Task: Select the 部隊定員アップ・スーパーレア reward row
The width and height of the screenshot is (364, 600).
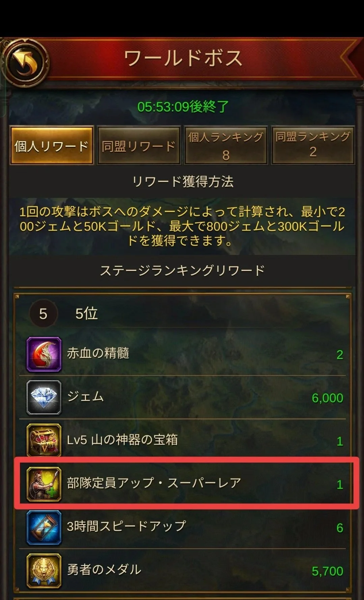Action: (186, 484)
